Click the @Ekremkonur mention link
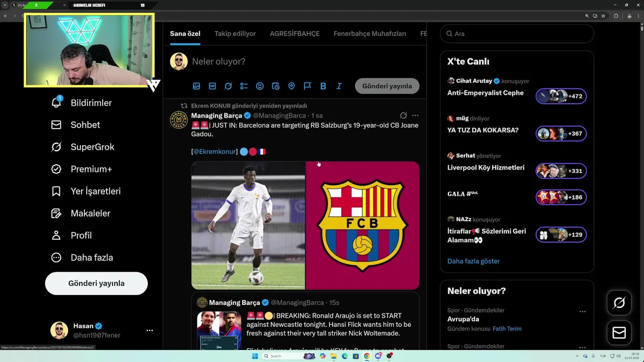This screenshot has height=362, width=644. pos(215,151)
